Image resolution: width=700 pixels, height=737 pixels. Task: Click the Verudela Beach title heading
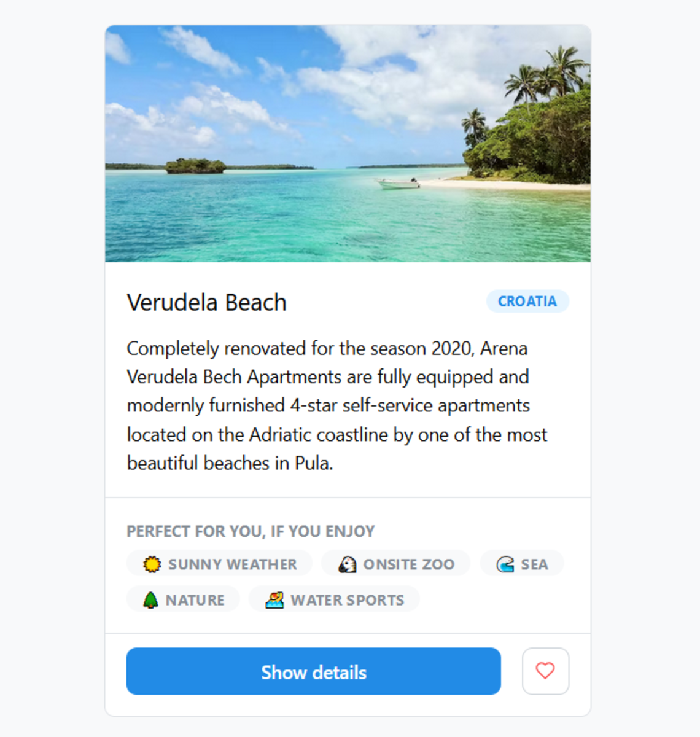click(x=206, y=302)
